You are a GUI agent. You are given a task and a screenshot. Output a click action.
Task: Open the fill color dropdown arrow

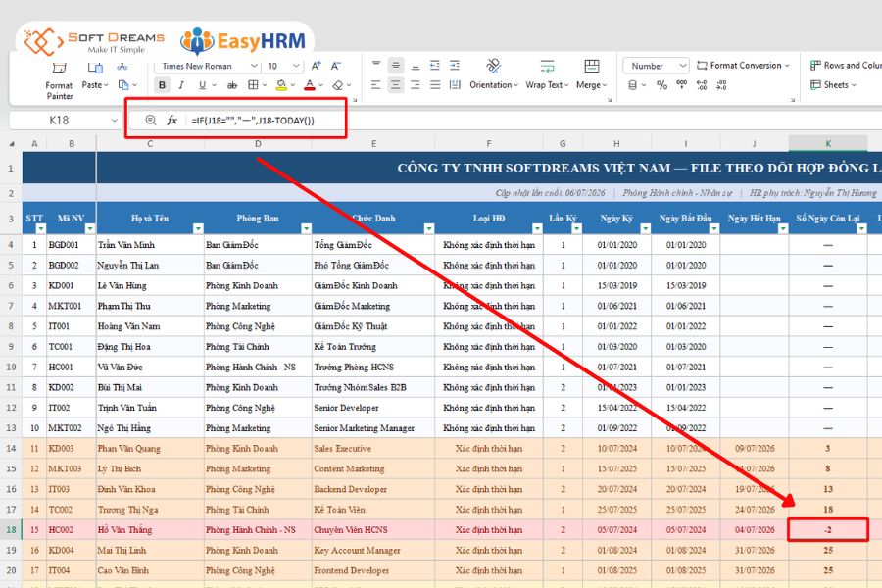[293, 85]
